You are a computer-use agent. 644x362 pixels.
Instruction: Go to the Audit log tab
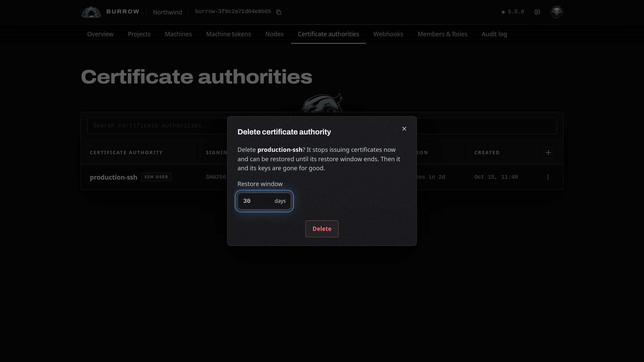(x=494, y=34)
